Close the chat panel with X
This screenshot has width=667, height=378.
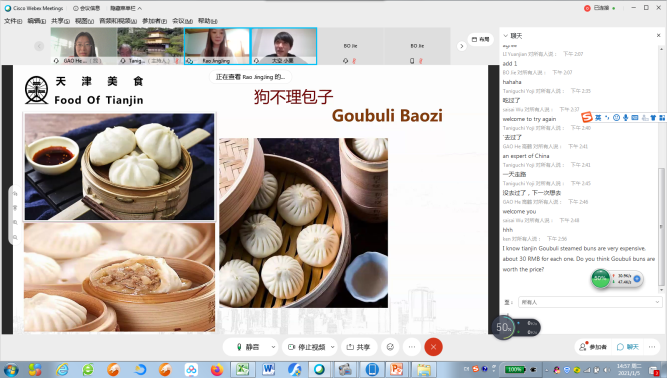658,35
